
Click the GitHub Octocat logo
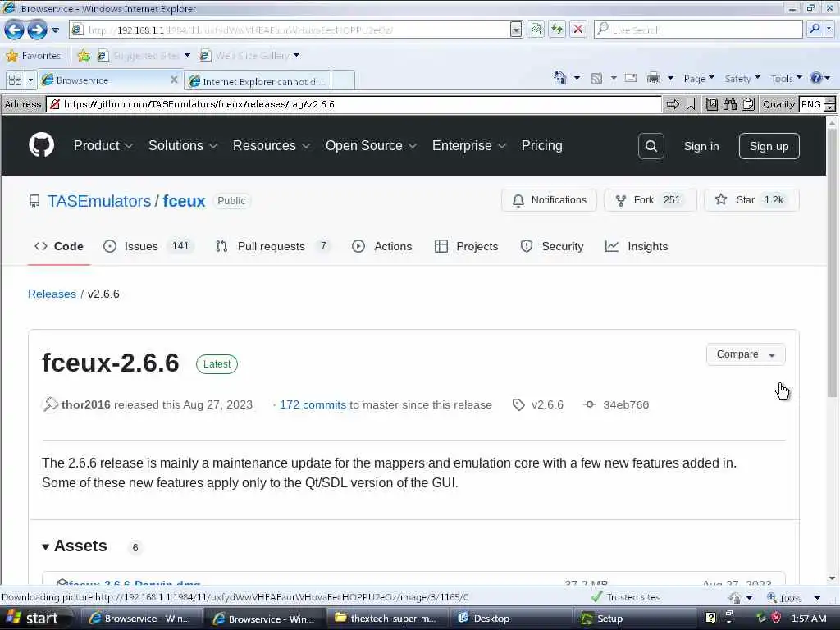pos(41,145)
